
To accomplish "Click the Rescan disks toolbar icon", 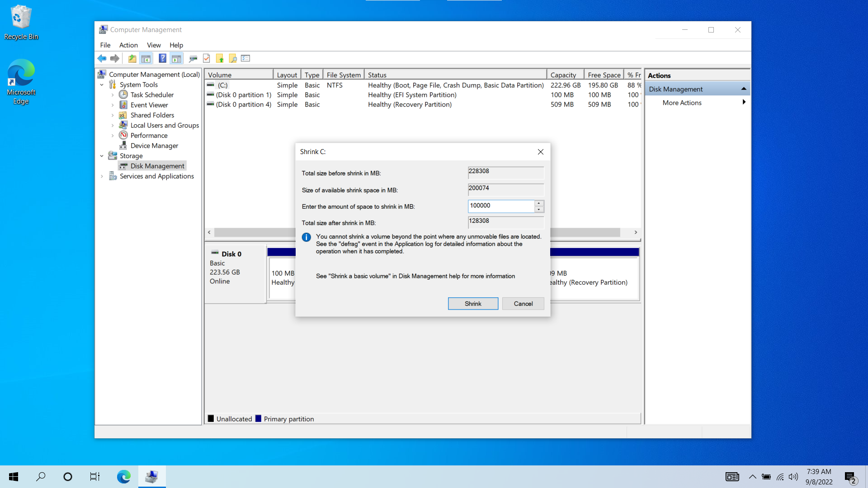I will (193, 58).
